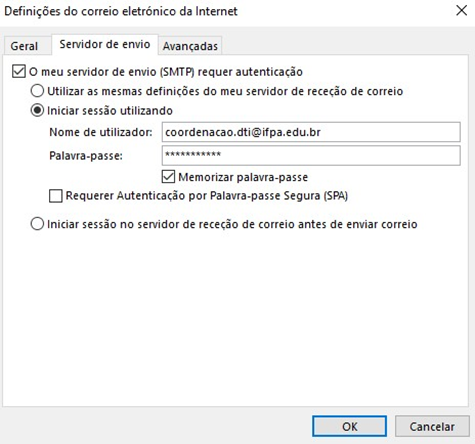
Task: Close the dialog with the X icon
Action: (x=461, y=11)
